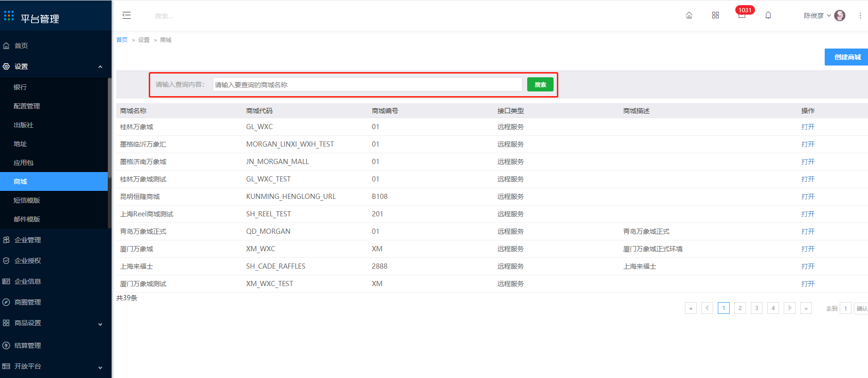Screen dimensions: 868x378
Task: Click the 开放平台 sidebar icon
Action: tap(6, 366)
